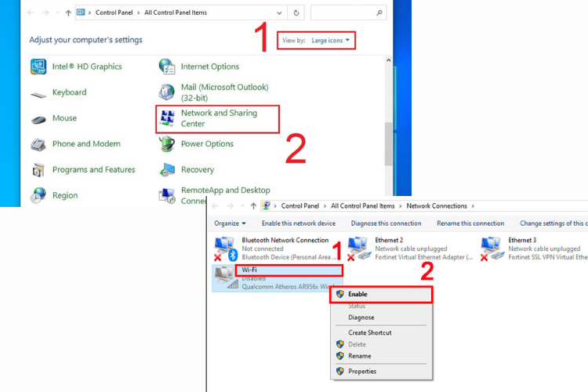This screenshot has width=588, height=392.
Task: Choose Enable from the context menu
Action: point(381,295)
